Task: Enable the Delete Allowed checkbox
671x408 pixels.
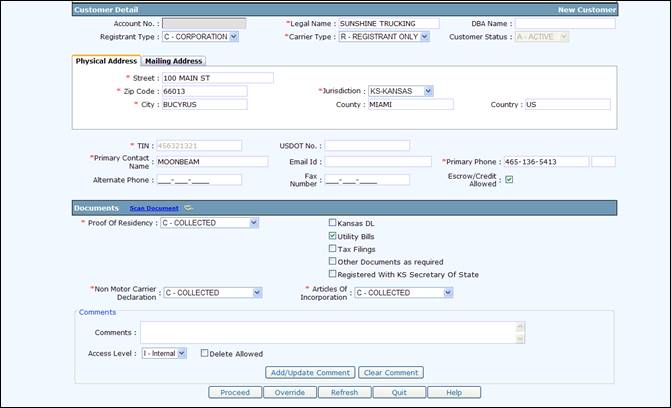Action: tap(205, 353)
